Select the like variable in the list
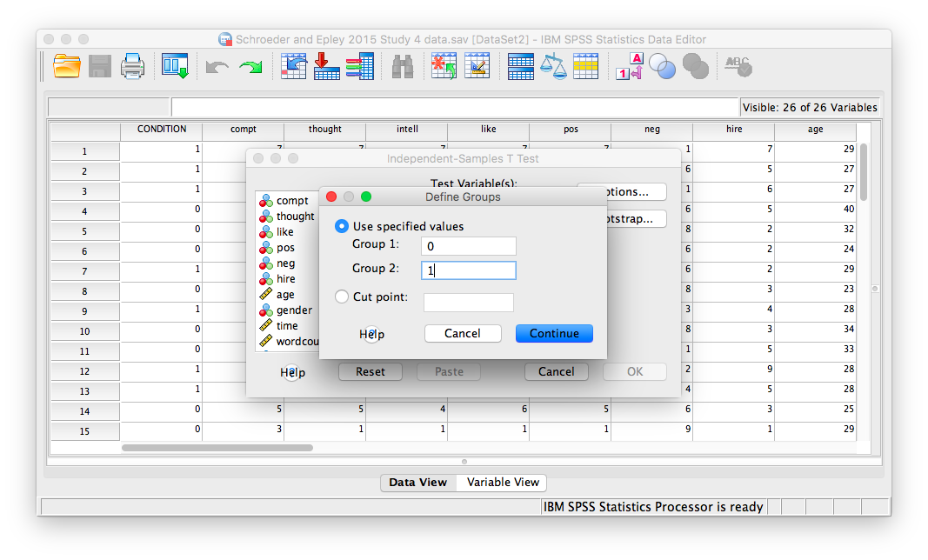Image resolution: width=928 pixels, height=560 pixels. tap(284, 232)
